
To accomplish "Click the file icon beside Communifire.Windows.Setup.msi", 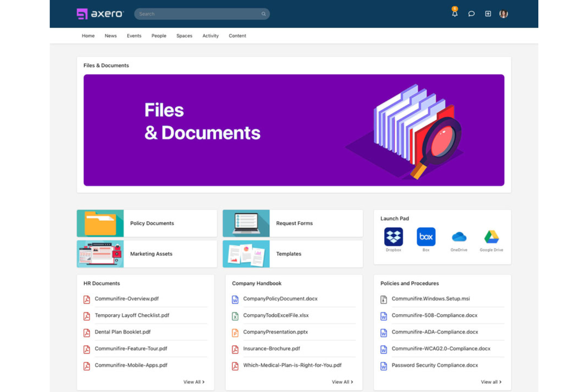I will click(384, 299).
